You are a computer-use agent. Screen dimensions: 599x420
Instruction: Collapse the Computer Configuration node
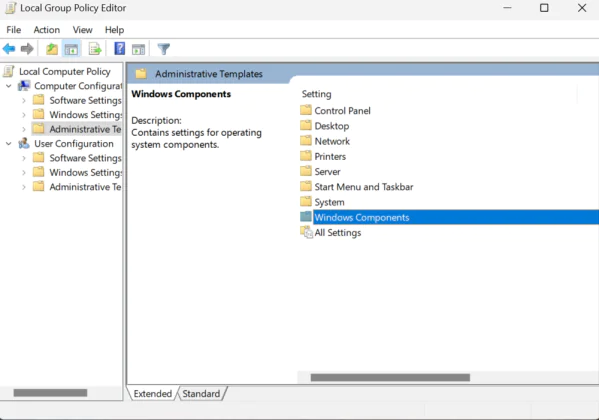point(9,86)
